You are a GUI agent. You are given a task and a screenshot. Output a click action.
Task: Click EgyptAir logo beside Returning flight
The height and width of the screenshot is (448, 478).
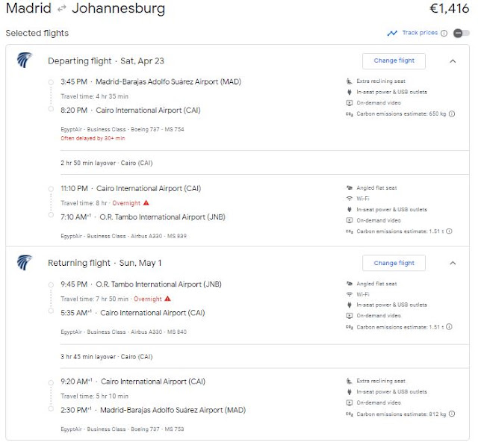coord(25,262)
